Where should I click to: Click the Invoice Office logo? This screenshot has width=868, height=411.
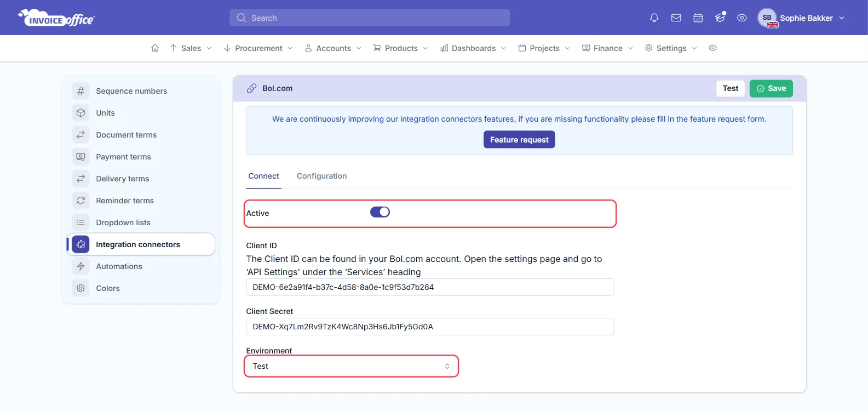56,18
